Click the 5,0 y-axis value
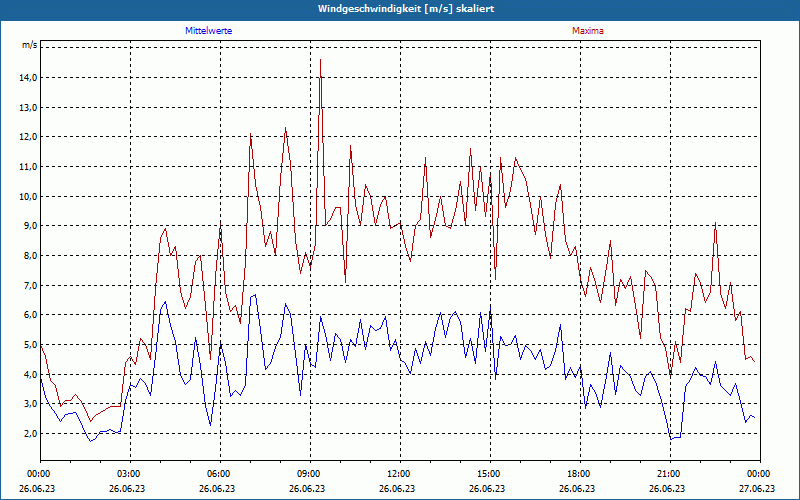The height and width of the screenshot is (500, 800). pyautogui.click(x=30, y=345)
